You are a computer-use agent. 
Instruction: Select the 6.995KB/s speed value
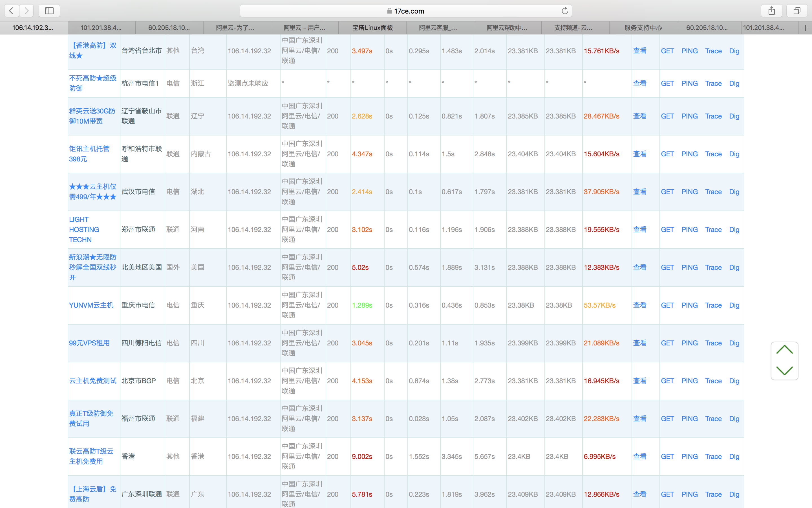pos(600,456)
